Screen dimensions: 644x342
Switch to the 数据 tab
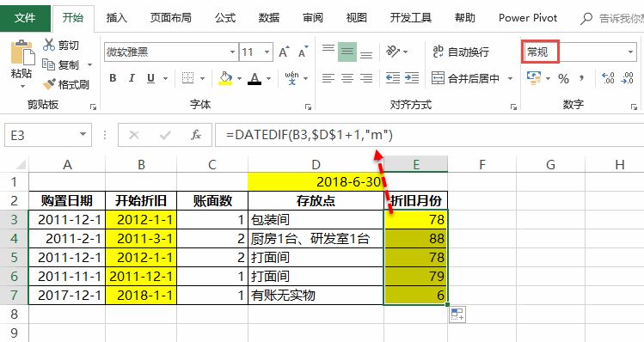pyautogui.click(x=268, y=18)
